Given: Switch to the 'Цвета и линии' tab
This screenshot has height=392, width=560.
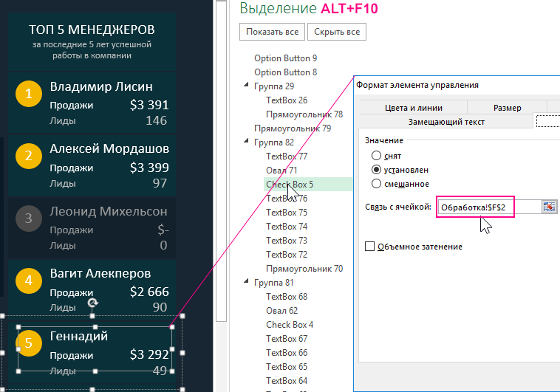Looking at the screenshot, I should coord(413,108).
